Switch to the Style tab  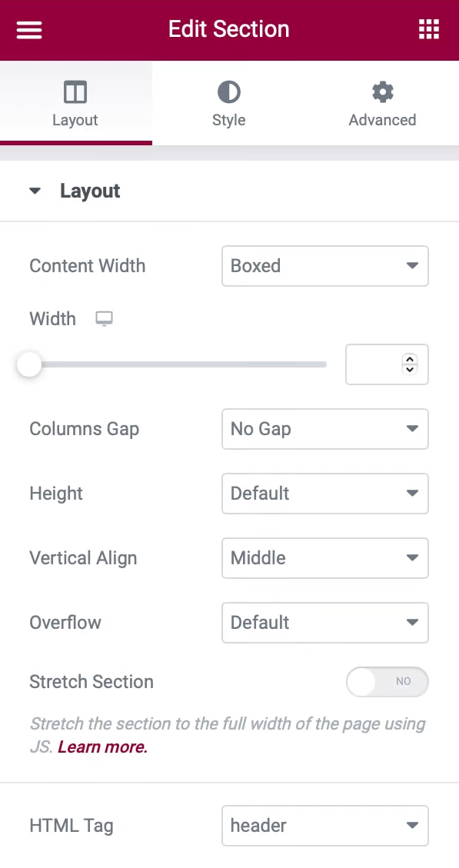[x=228, y=104]
